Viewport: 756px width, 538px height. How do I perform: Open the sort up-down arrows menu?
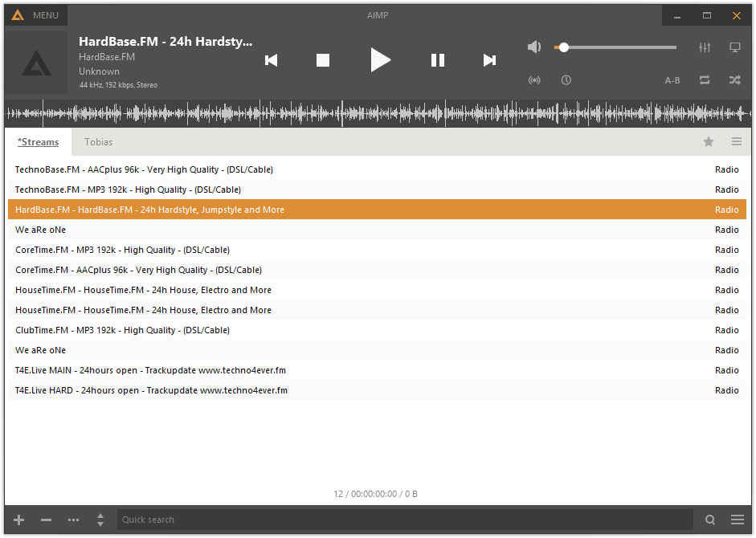pyautogui.click(x=100, y=520)
